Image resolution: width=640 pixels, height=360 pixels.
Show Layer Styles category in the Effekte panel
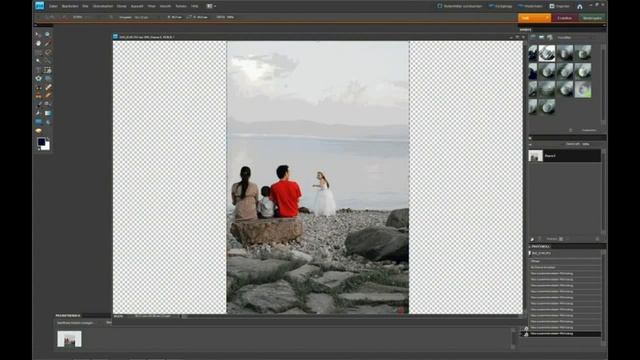click(542, 37)
